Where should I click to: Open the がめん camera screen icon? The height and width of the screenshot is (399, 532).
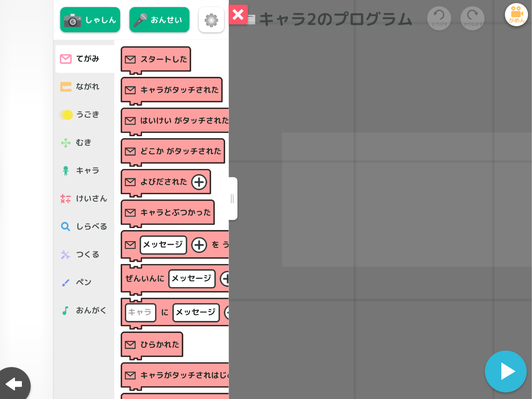[516, 15]
